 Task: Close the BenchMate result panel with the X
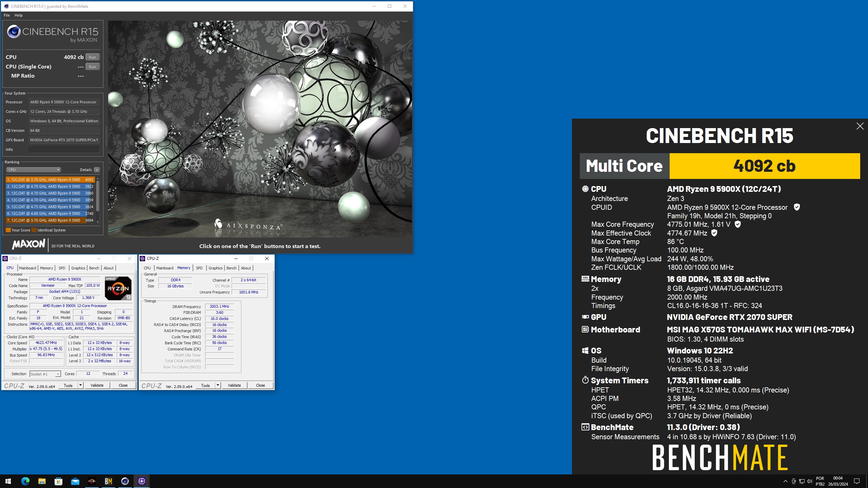860,126
